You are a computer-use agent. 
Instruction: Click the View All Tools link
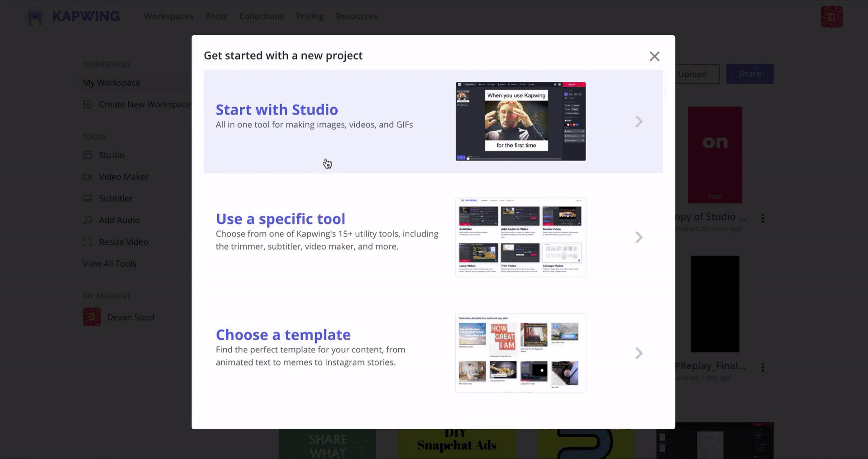tap(109, 264)
